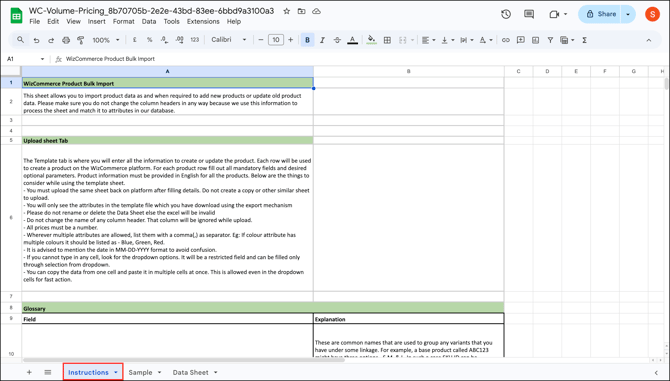Open the Insert menu
Viewport: 670px width, 381px height.
coord(97,21)
